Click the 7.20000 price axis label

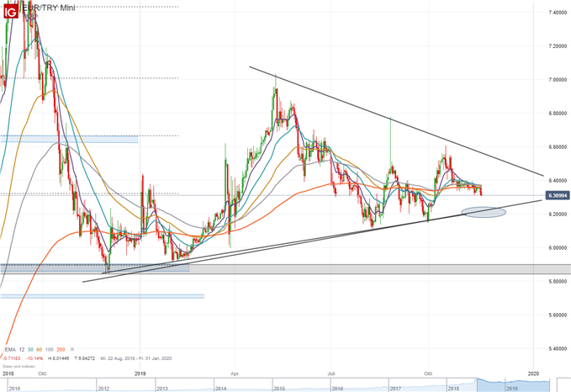pyautogui.click(x=558, y=46)
